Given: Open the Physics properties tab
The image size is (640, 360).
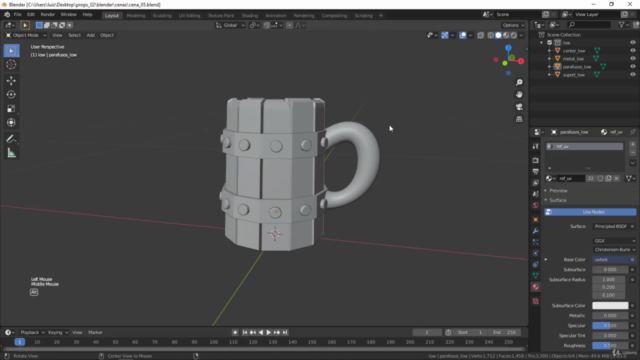Looking at the screenshot, I should click(x=536, y=253).
